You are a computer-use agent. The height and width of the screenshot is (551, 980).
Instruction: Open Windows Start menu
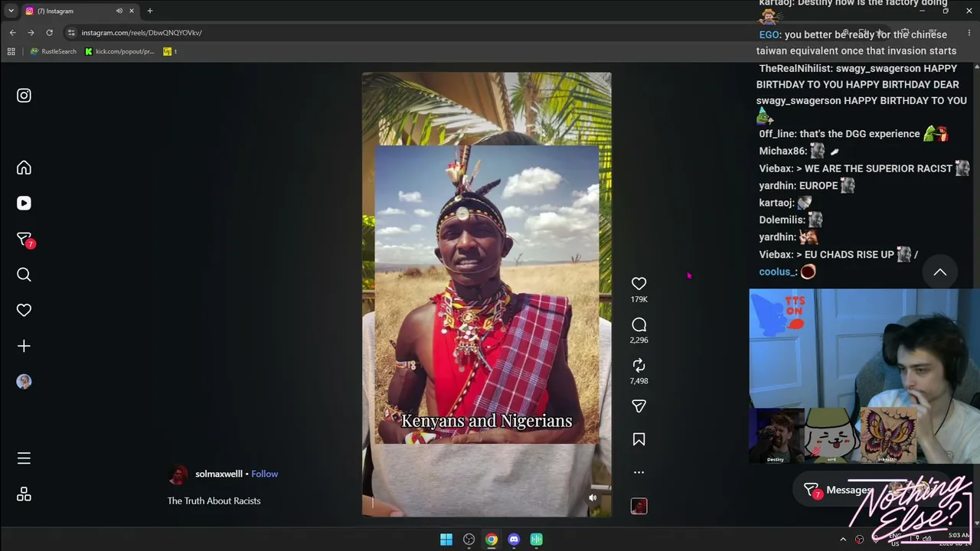(446, 540)
